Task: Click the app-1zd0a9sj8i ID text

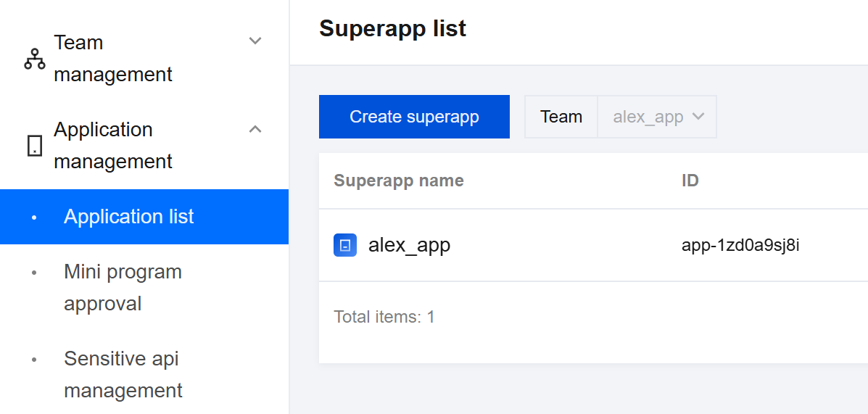Action: click(740, 245)
